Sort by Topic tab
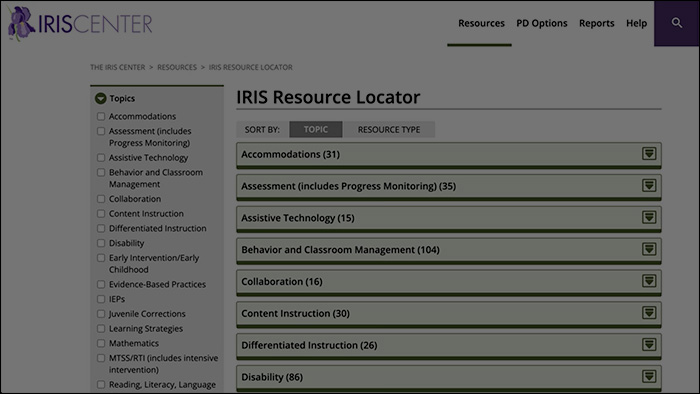This screenshot has height=394, width=700. coord(316,129)
